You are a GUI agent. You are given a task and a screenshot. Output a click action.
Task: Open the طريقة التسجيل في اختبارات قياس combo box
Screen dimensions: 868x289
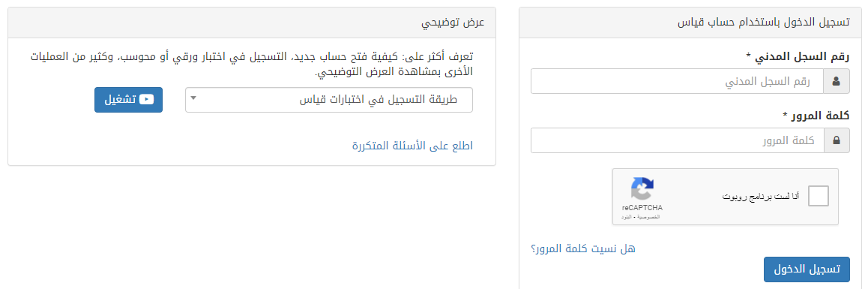pyautogui.click(x=329, y=100)
